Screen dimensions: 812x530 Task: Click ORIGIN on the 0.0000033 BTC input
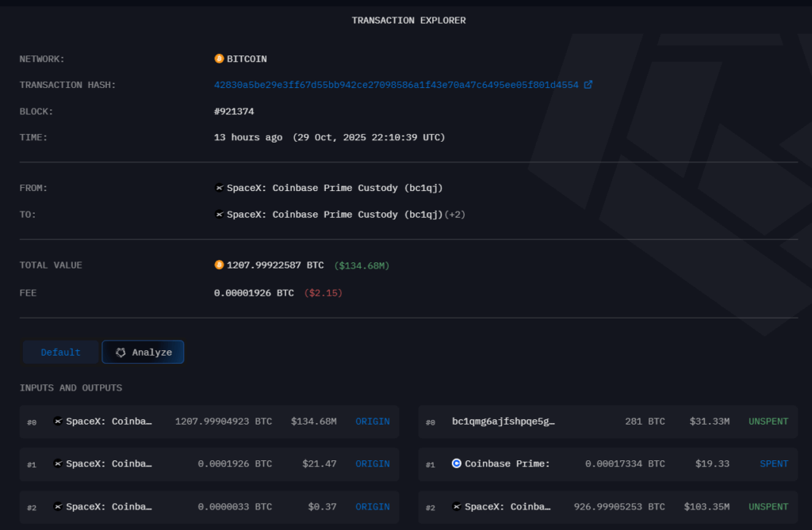click(x=372, y=506)
